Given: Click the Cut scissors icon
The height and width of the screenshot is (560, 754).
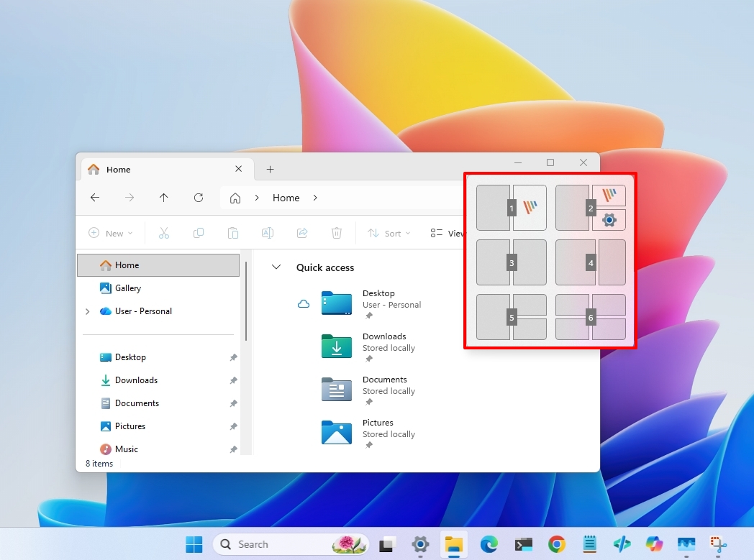Looking at the screenshot, I should click(164, 233).
